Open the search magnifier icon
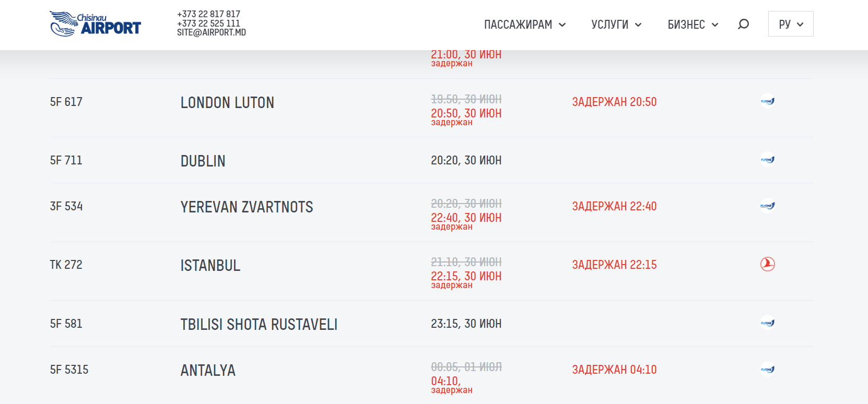Screen dimensions: 868x404 [743, 24]
